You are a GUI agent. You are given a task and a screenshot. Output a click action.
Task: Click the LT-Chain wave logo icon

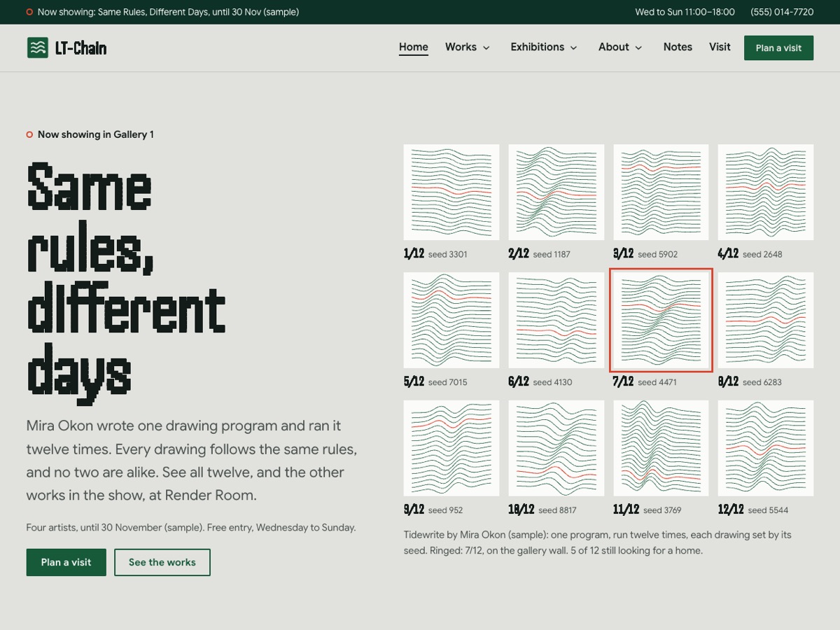coord(38,48)
